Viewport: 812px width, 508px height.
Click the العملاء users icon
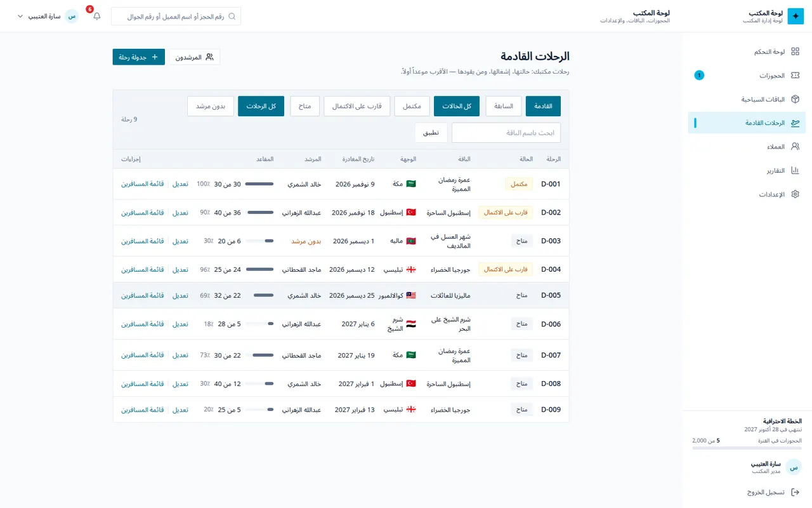[x=795, y=147]
